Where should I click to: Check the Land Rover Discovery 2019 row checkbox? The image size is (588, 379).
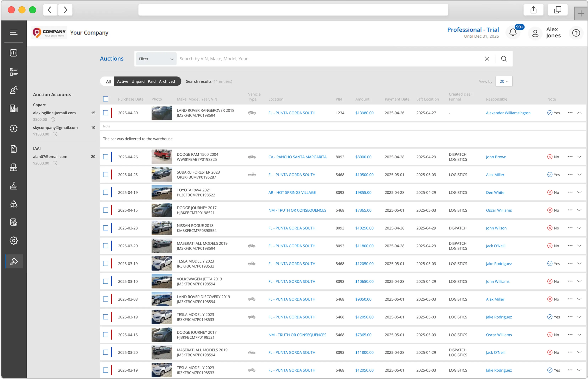click(106, 299)
